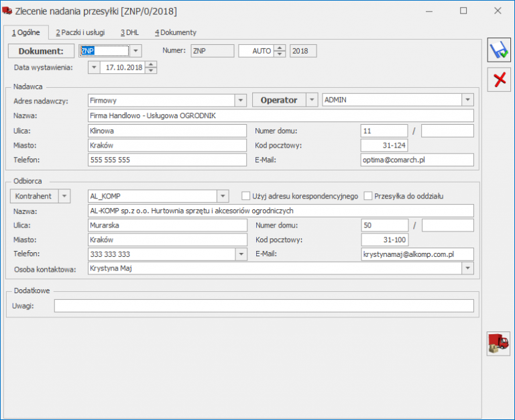The height and width of the screenshot is (420, 515).
Task: Click the sender Telefon field 555 555 555
Action: tap(167, 160)
